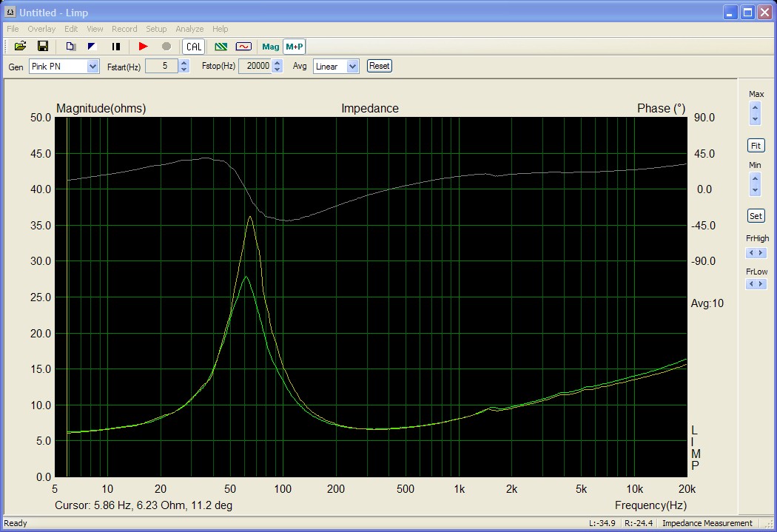777x532 pixels.
Task: Toggle the M+P magnitude and phase view
Action: pos(295,47)
